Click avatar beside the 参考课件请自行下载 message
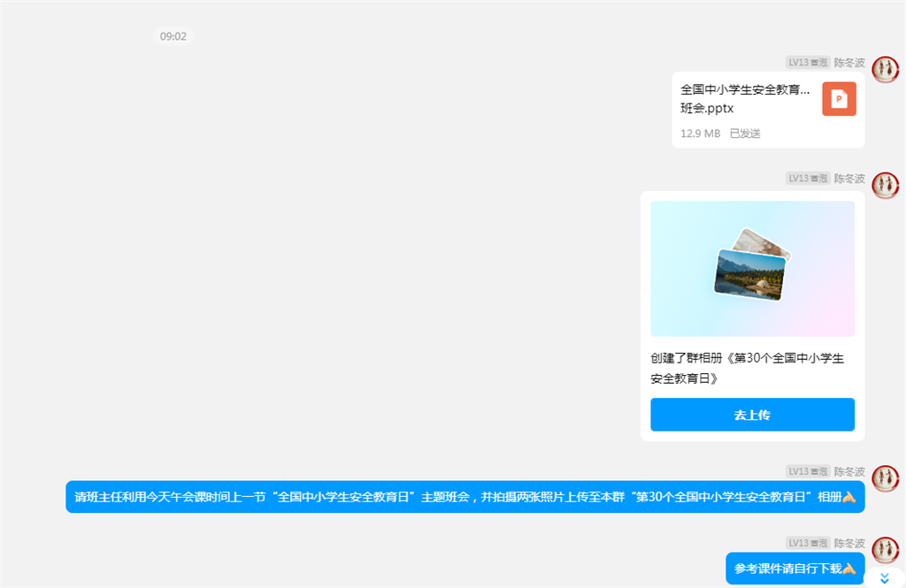906x588 pixels. pos(885,550)
